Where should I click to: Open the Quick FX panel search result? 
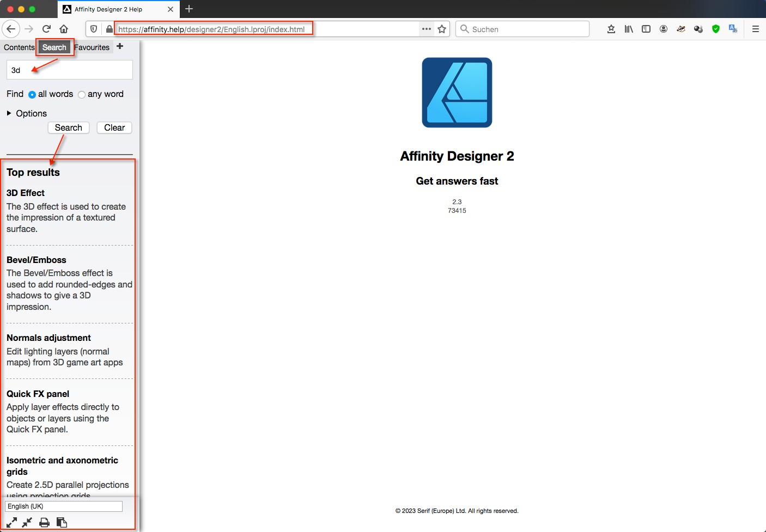point(38,394)
